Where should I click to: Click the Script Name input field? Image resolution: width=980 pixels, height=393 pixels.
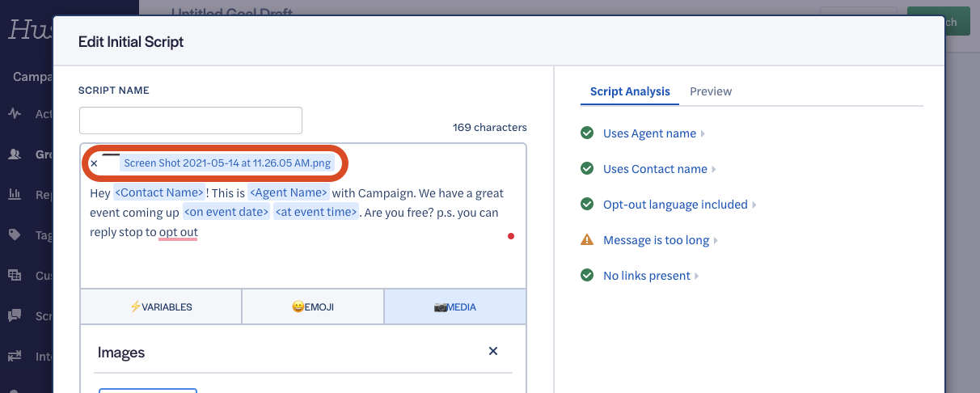pos(191,120)
